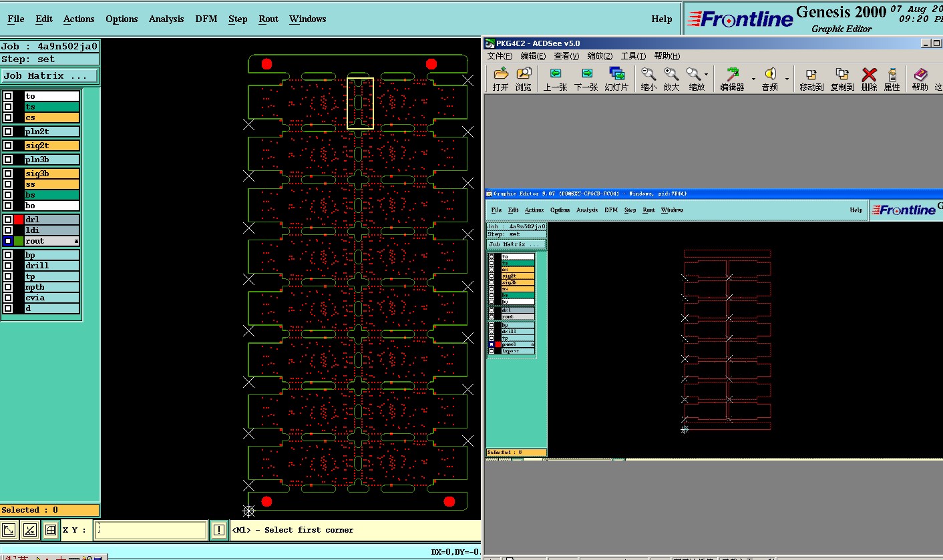Viewport: 943px width, 560px height.
Task: Click the red color swatch of drl layer
Action: 19,220
